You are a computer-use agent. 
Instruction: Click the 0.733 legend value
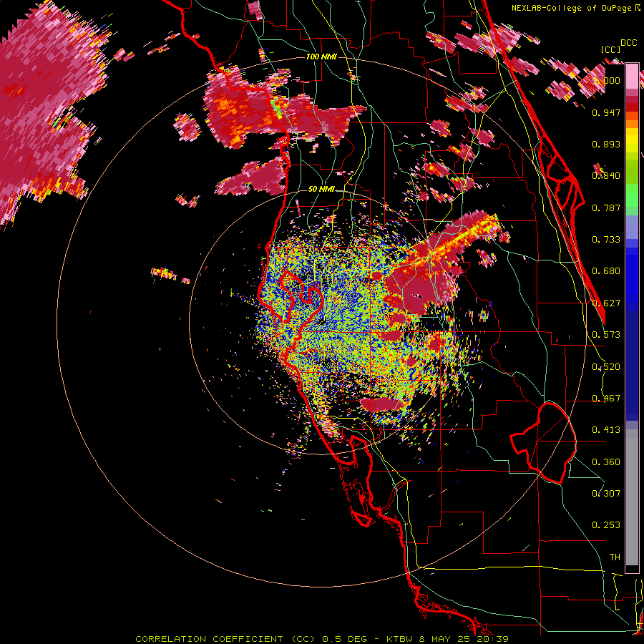606,240
